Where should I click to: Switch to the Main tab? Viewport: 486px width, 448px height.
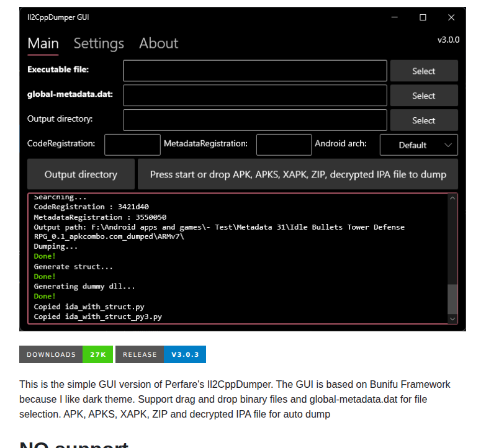tap(43, 43)
